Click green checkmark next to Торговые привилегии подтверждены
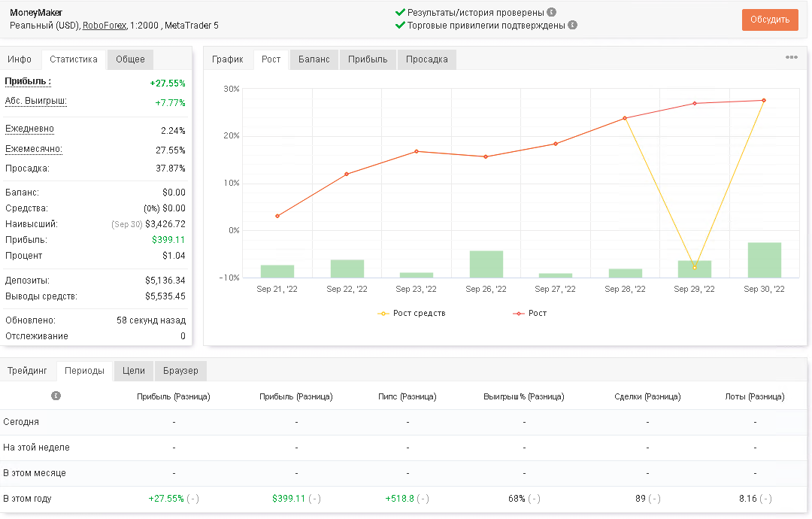This screenshot has height=519, width=812. 400,25
